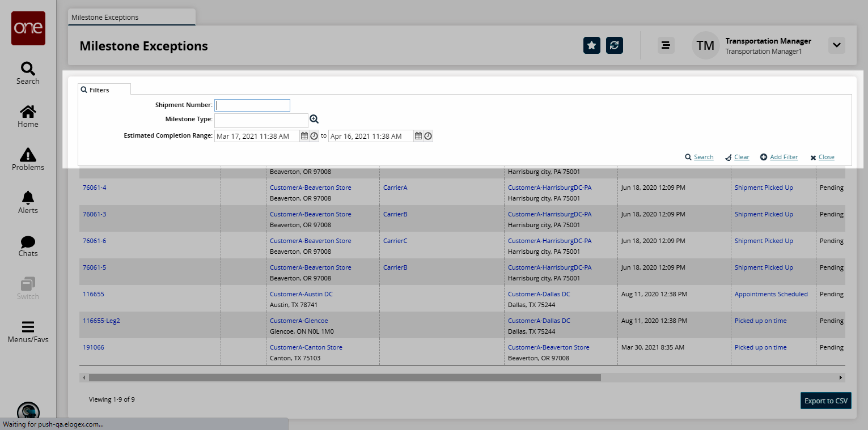Screen dimensions: 868x430
Task: Open calendar picker for start date
Action: 304,136
